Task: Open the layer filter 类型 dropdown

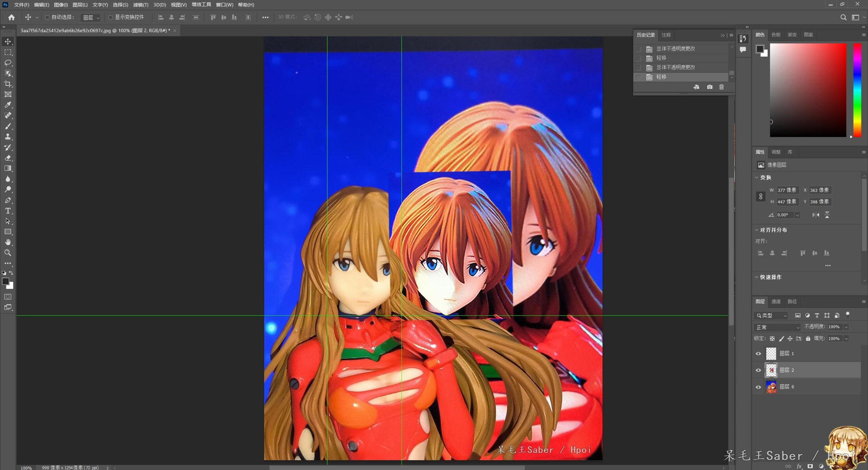Action: (771, 316)
